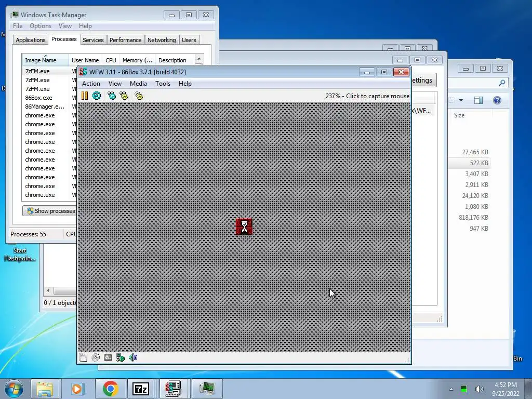Select the file sized 947 KB
Screen dimensions: 532x399
coord(478,229)
